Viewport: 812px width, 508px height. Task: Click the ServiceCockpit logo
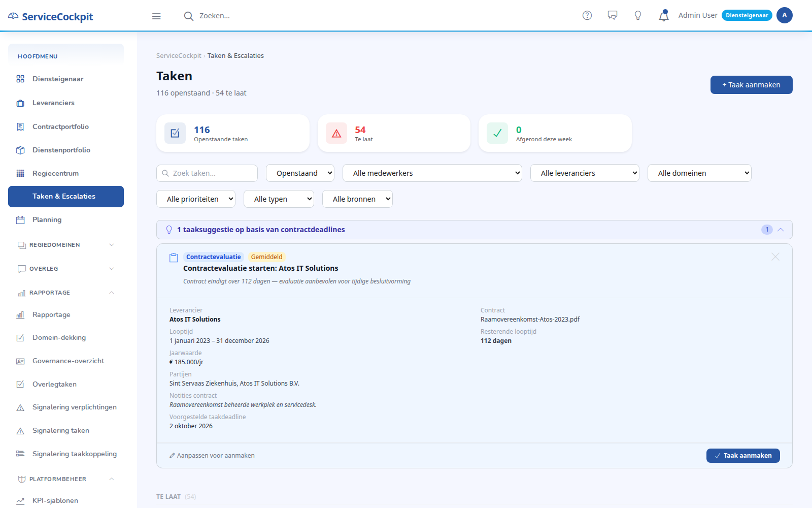51,16
